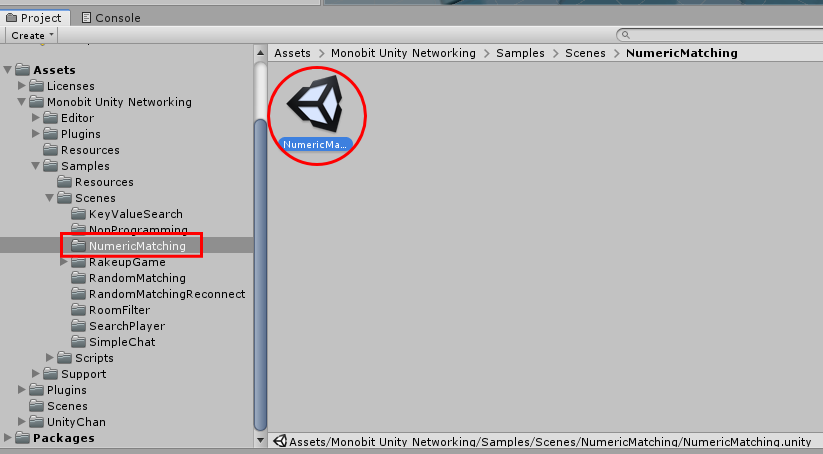Viewport: 823px width, 454px height.
Task: Go to Scenes in the breadcrumb path
Action: click(585, 53)
